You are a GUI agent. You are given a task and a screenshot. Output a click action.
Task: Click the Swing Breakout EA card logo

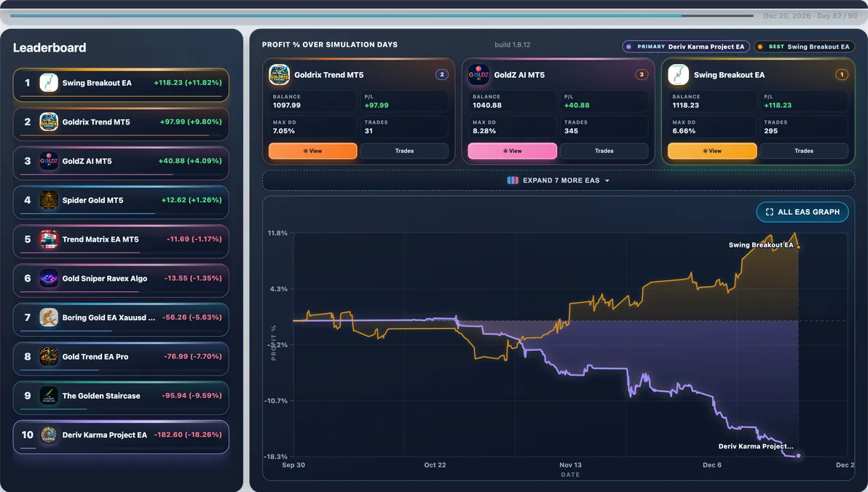(679, 75)
